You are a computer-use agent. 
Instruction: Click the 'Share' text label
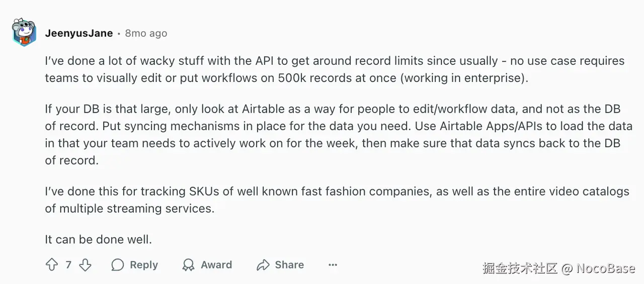coord(289,265)
